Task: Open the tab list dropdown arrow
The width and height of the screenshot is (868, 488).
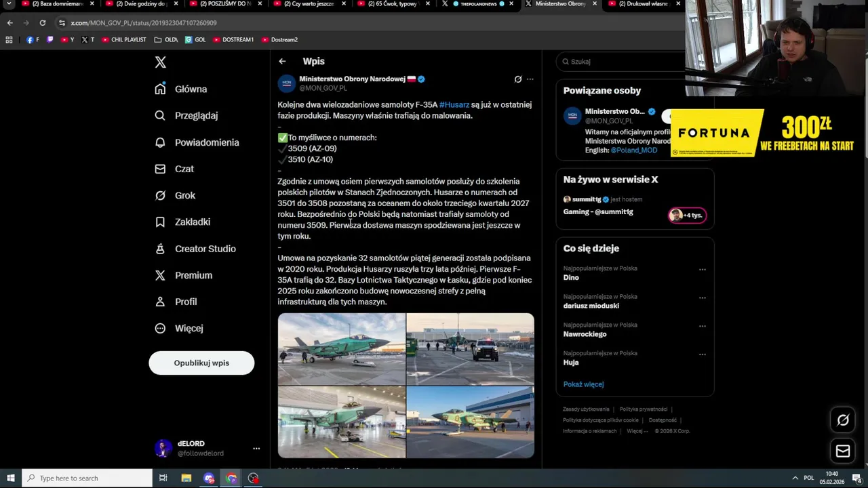Action: click(x=9, y=4)
